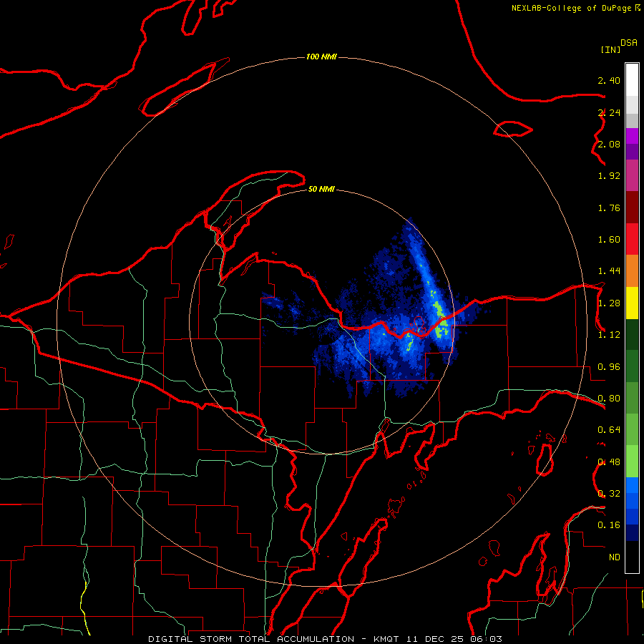Click the 0.48 legend value
Image resolution: width=644 pixels, height=644 pixels.
click(x=609, y=462)
